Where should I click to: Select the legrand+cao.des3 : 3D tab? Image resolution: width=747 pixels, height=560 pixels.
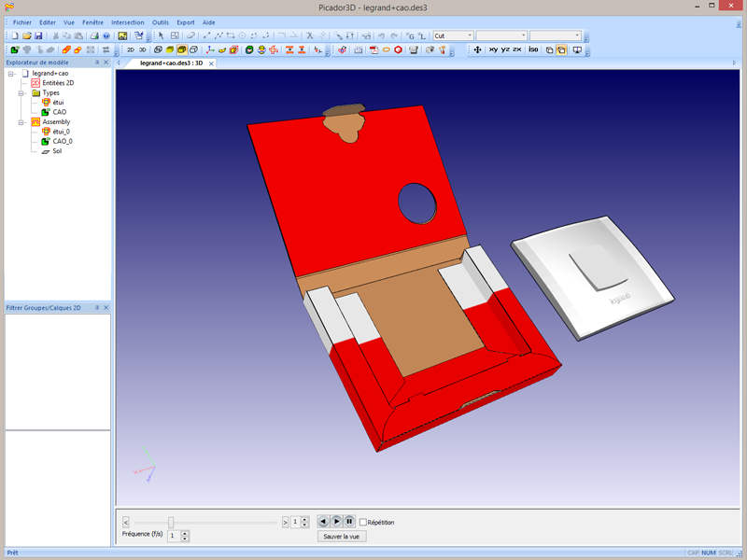tap(171, 63)
